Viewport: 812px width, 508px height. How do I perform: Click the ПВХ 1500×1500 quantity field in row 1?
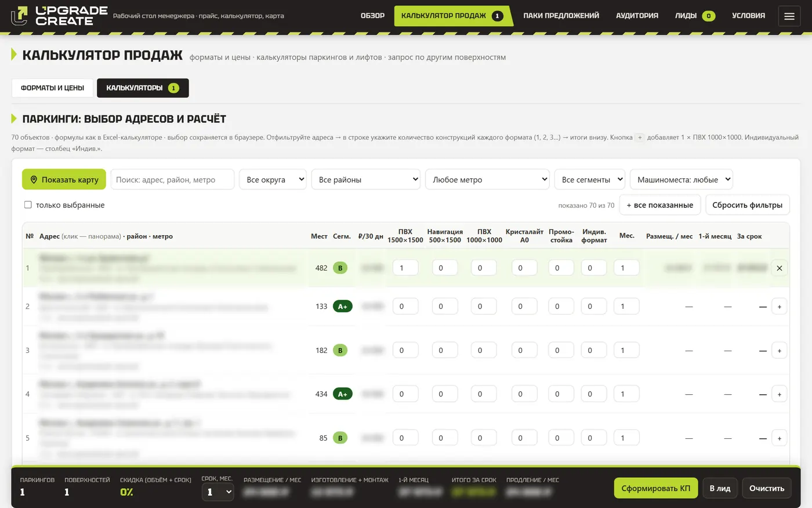405,268
